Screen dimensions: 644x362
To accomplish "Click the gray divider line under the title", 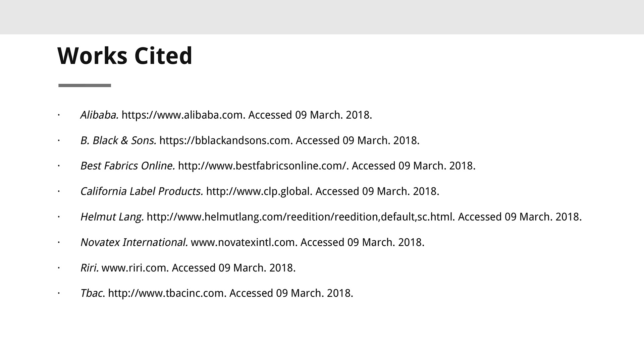I will tap(85, 85).
